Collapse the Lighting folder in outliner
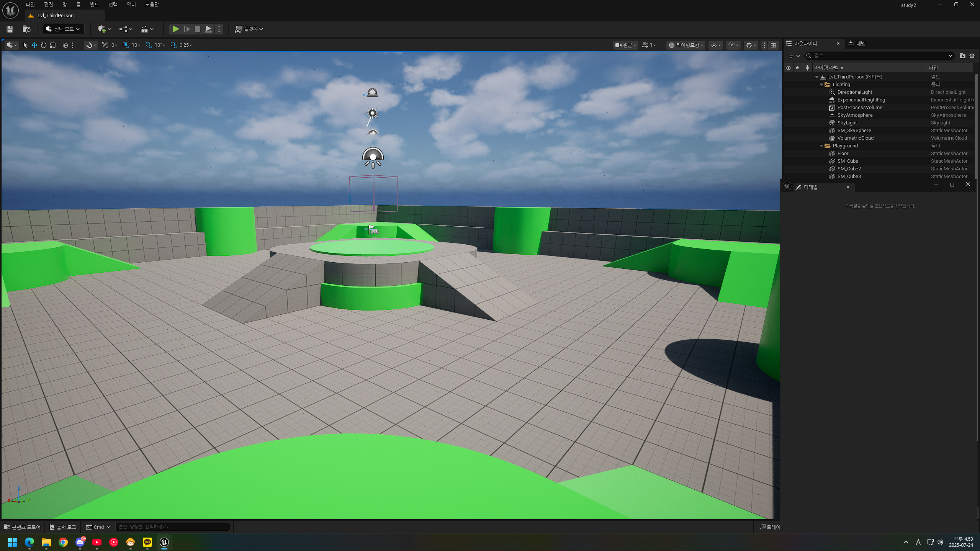The width and height of the screenshot is (980, 551). (821, 85)
